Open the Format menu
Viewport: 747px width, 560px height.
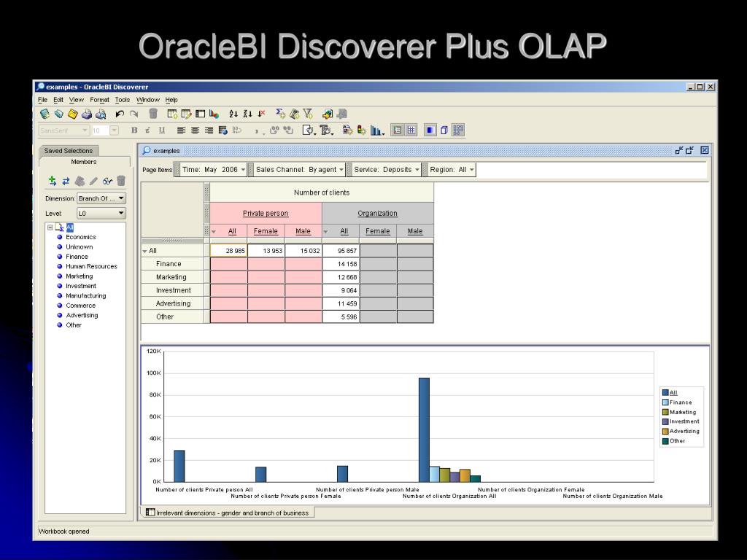pyautogui.click(x=99, y=99)
